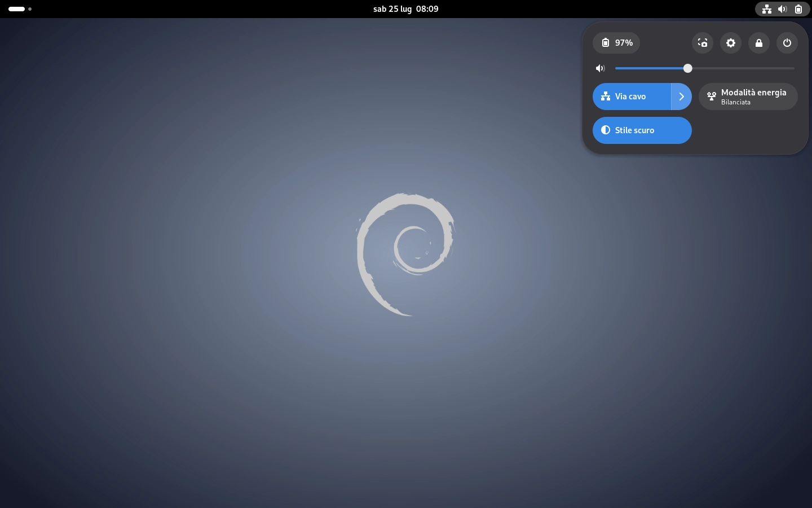Set volume on the slider track
This screenshot has width=812, height=508.
coord(705,68)
